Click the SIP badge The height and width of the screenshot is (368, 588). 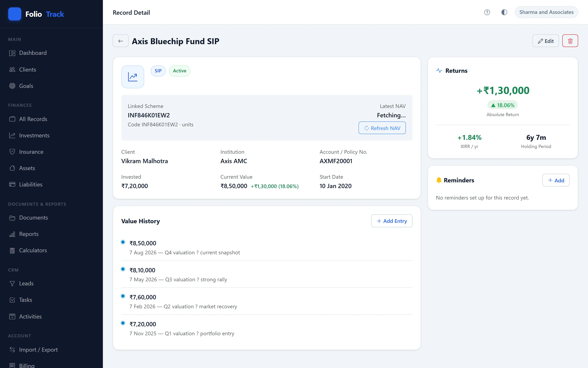tap(158, 71)
